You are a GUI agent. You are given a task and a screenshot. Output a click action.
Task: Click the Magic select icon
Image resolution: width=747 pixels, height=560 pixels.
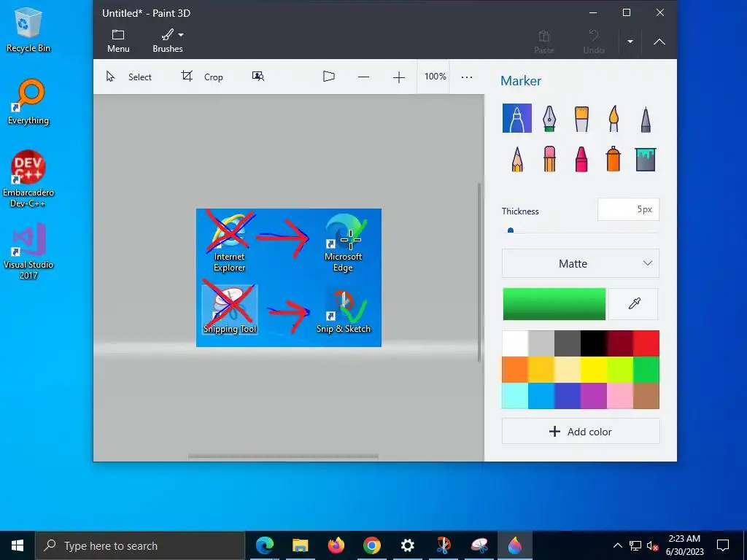click(x=258, y=76)
